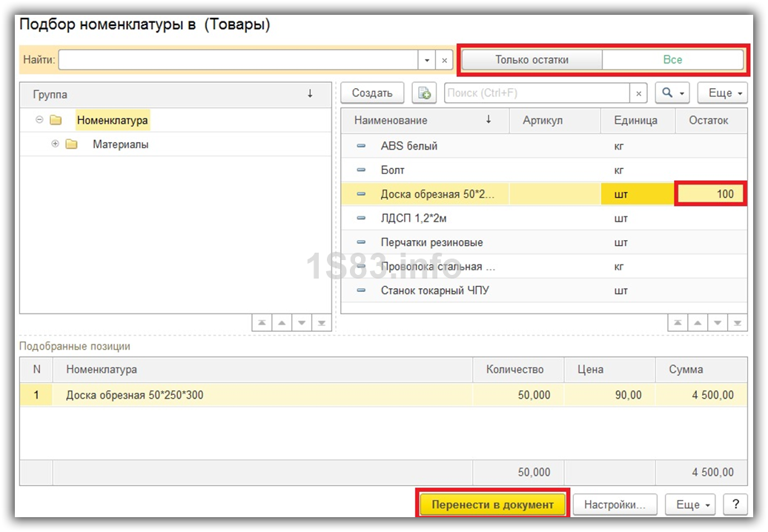Clear the Найти field with its X button
This screenshot has width=768, height=532.
(444, 60)
